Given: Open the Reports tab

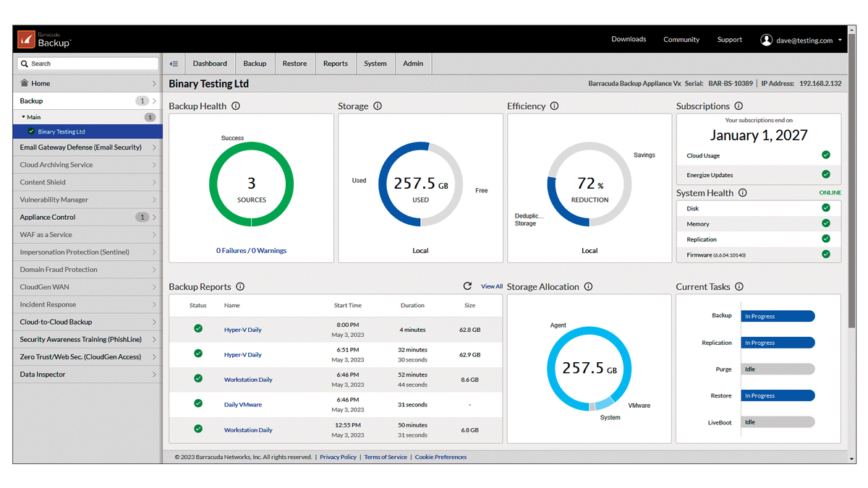Looking at the screenshot, I should pyautogui.click(x=335, y=64).
